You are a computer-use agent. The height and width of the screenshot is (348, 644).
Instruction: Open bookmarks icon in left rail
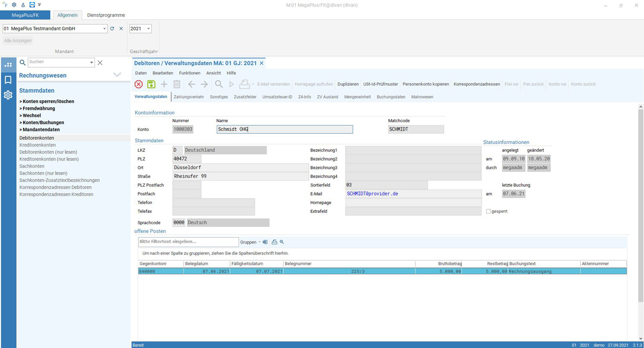click(8, 79)
